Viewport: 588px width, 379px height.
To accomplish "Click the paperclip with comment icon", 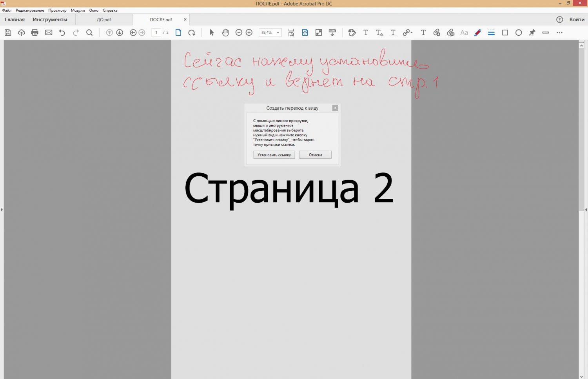I will pyautogui.click(x=450, y=33).
